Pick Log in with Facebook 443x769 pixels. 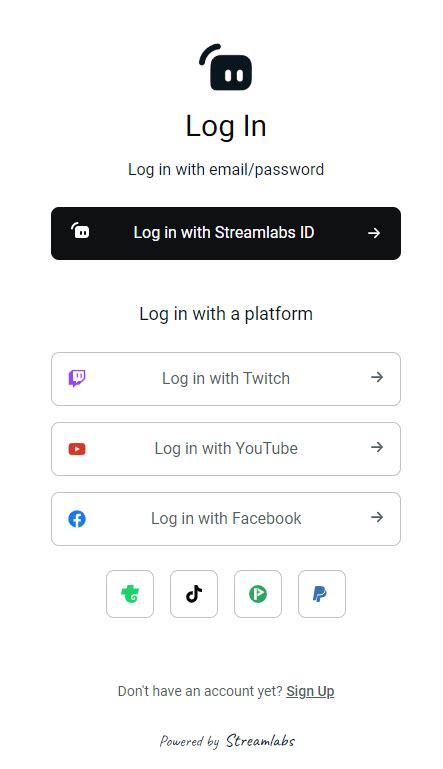226,519
